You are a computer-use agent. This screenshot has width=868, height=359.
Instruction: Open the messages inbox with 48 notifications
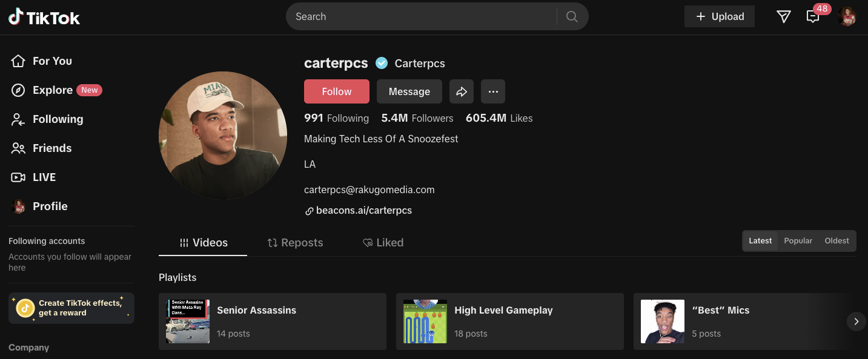click(813, 16)
